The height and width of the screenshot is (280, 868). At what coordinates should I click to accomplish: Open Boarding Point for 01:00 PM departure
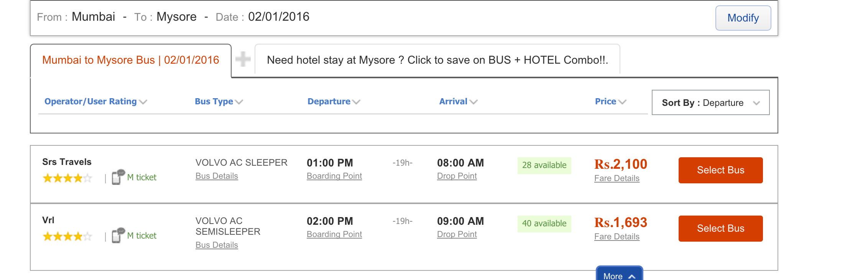[x=334, y=176]
